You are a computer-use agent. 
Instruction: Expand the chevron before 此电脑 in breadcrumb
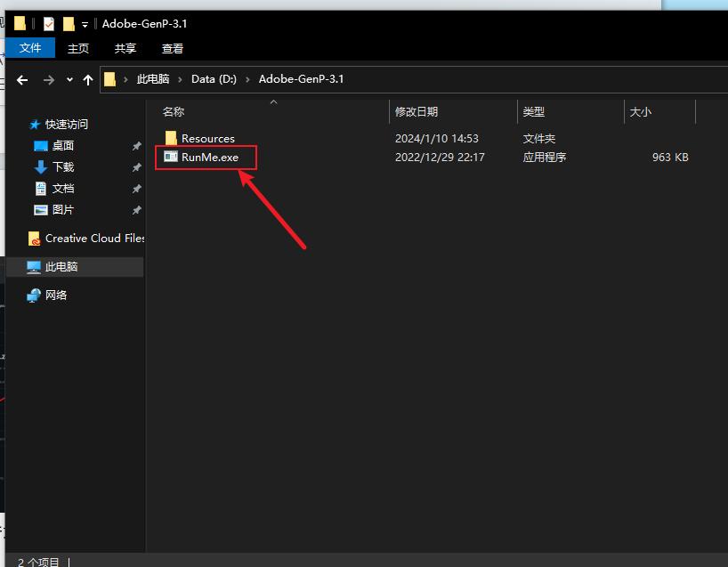click(125, 79)
